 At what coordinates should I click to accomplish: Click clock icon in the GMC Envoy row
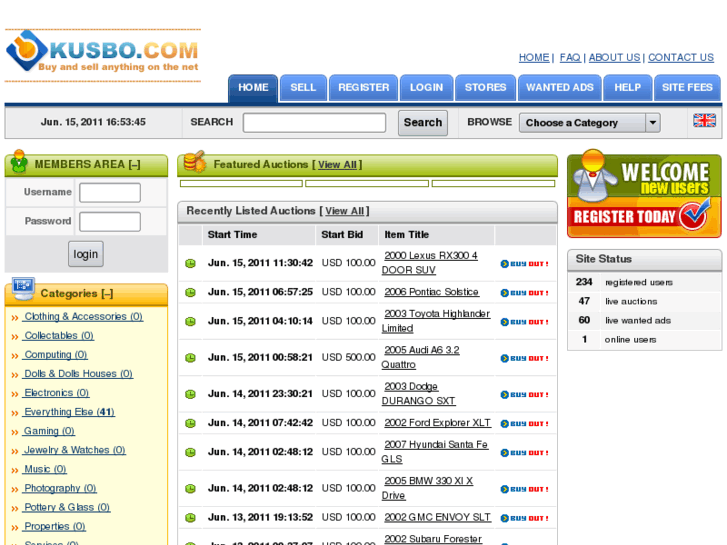click(x=190, y=518)
